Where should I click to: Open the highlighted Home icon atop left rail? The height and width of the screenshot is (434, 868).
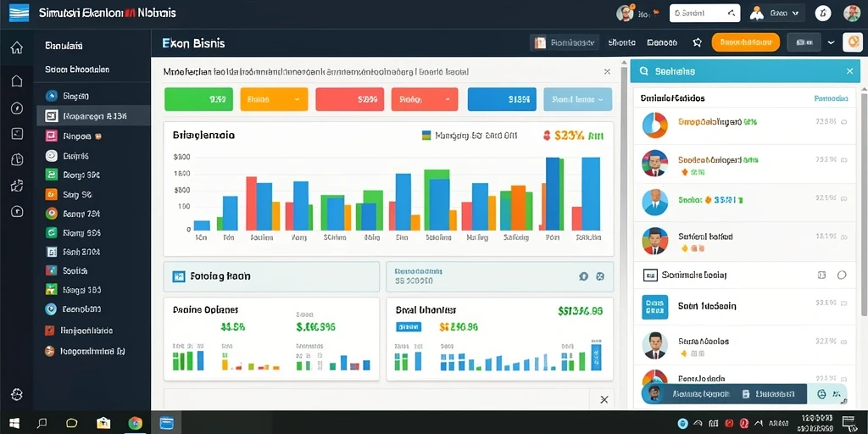click(17, 47)
